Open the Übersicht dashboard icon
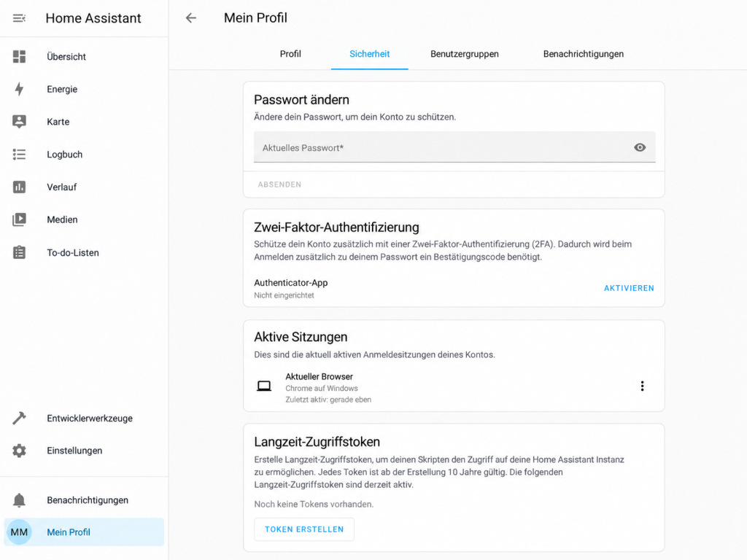 coord(19,57)
